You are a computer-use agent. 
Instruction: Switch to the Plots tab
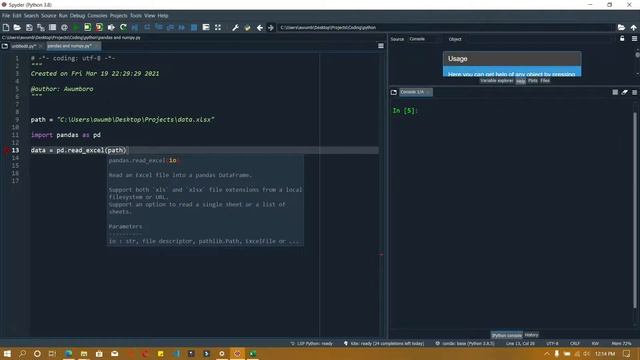point(533,81)
